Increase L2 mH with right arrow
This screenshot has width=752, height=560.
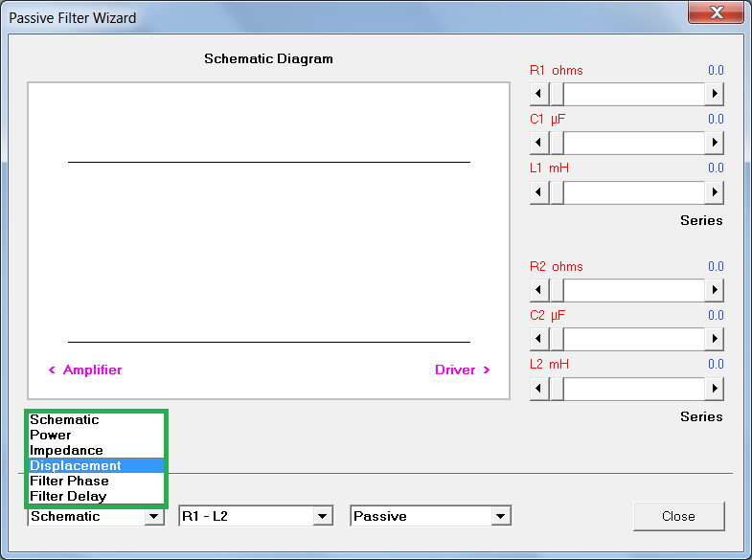715,389
